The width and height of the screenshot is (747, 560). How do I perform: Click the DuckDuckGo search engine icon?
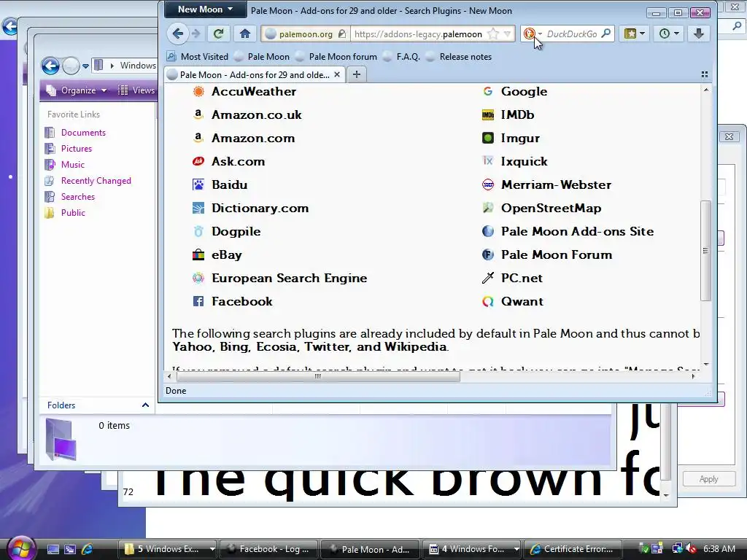pyautogui.click(x=529, y=34)
